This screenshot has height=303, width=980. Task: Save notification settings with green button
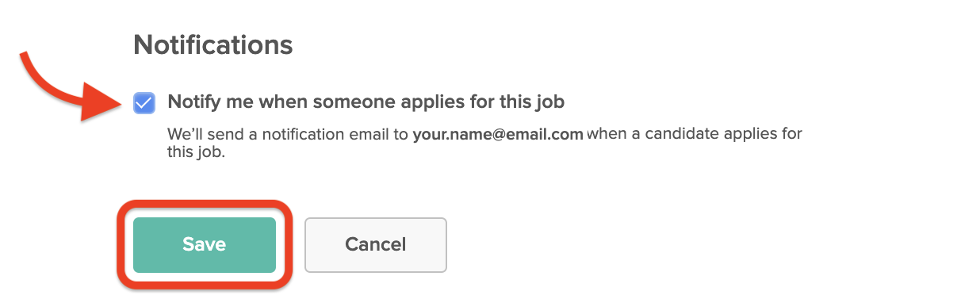(205, 244)
